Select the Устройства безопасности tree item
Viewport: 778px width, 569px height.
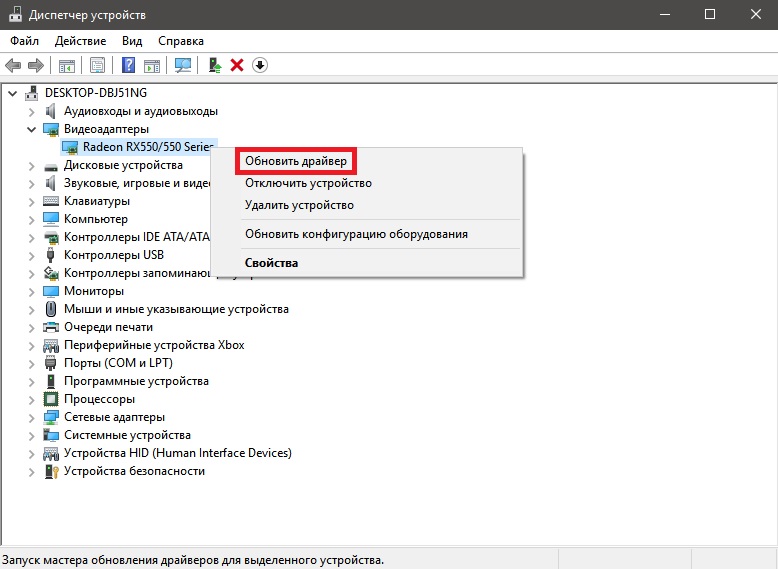134,471
